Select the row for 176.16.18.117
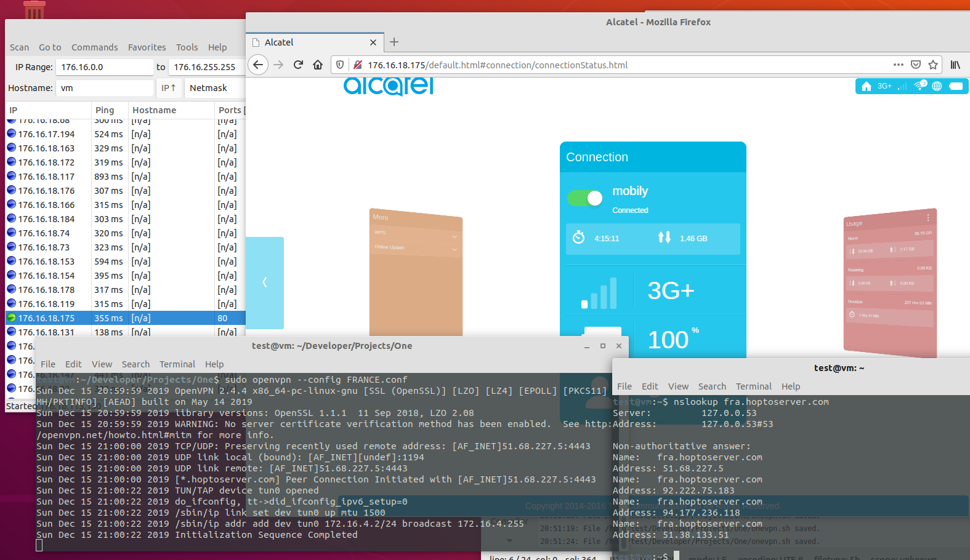The width and height of the screenshot is (970, 560). pos(126,177)
